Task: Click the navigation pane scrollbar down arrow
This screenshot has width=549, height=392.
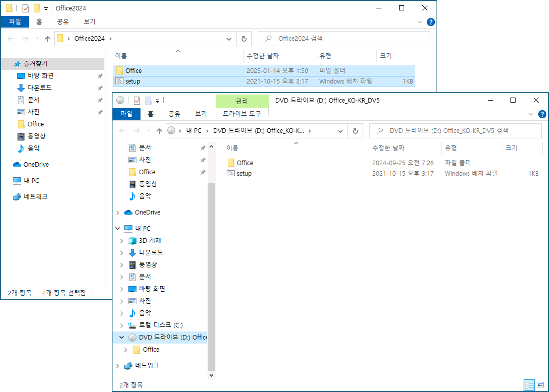Action: point(211,375)
